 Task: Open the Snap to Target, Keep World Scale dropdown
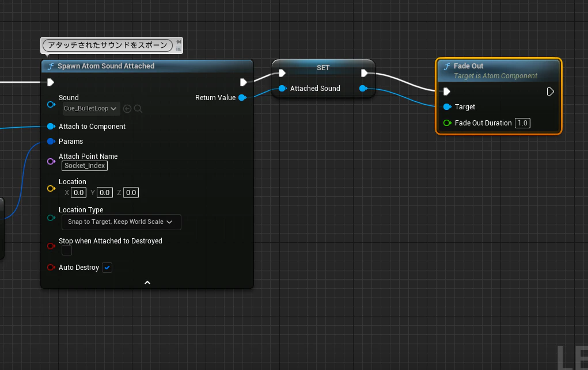[x=121, y=222]
